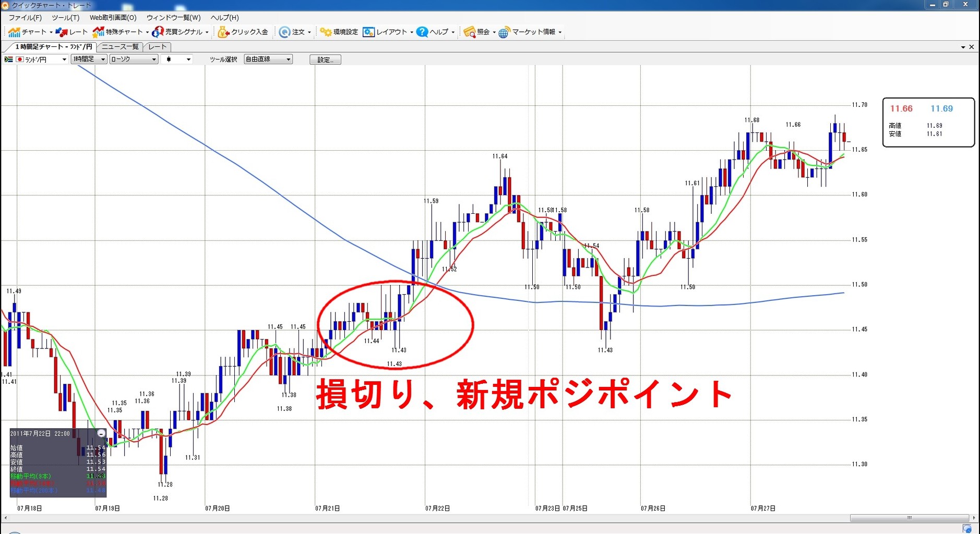This screenshot has width=980, height=534.
Task: Open the チャート toolbar icon
Action: click(x=14, y=32)
